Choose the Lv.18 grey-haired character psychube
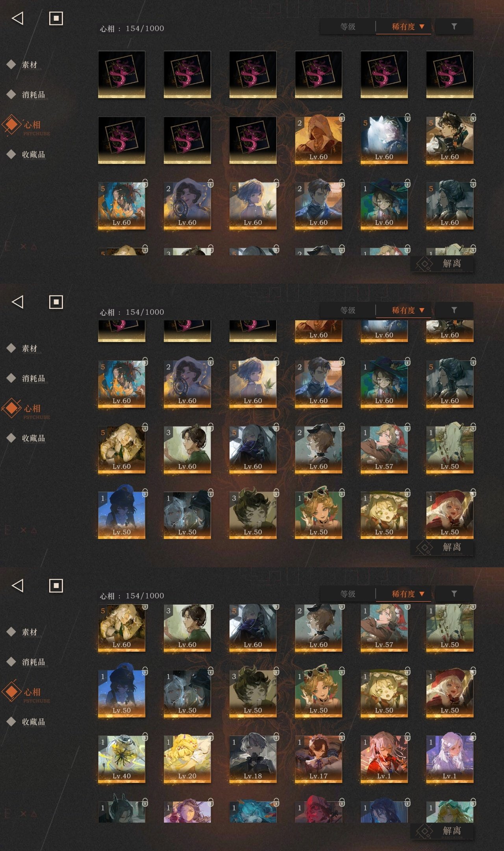 point(253,758)
